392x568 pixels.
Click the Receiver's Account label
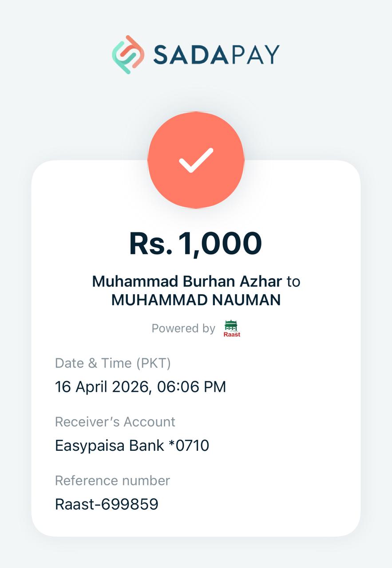coord(115,422)
